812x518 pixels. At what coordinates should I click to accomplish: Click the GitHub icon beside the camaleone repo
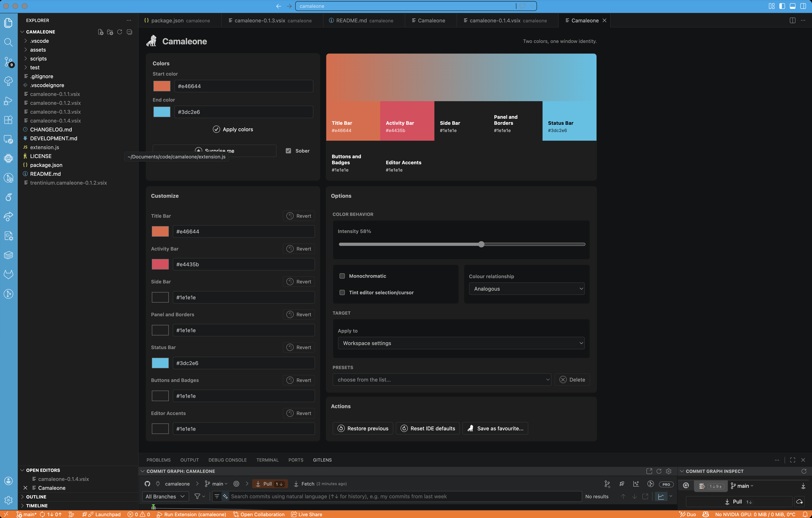tap(147, 484)
